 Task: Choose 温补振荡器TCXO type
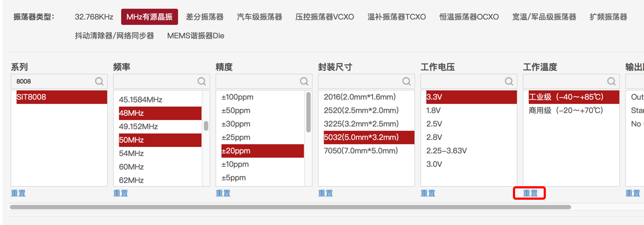397,17
